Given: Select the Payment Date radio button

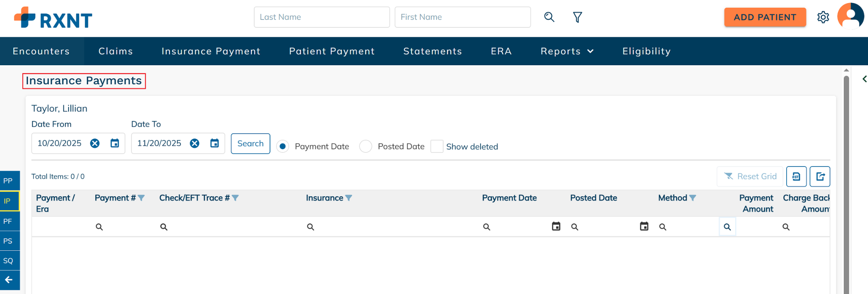Looking at the screenshot, I should (283, 147).
